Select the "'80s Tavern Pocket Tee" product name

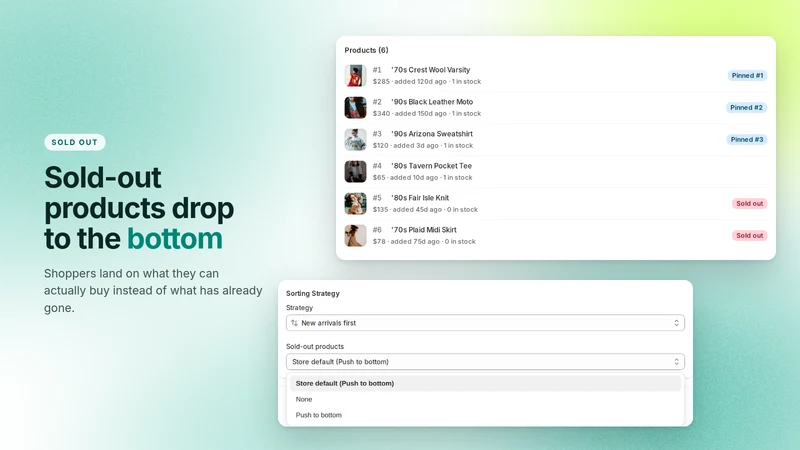point(432,166)
